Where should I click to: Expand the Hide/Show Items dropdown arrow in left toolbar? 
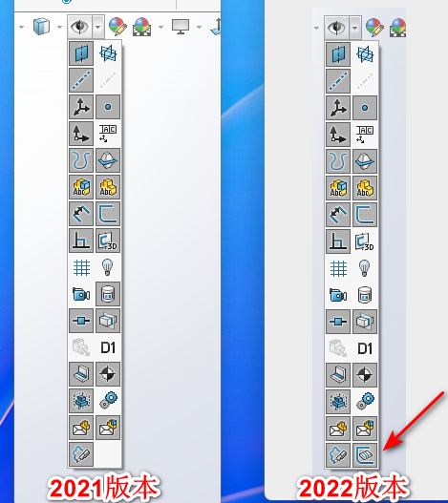(x=98, y=27)
